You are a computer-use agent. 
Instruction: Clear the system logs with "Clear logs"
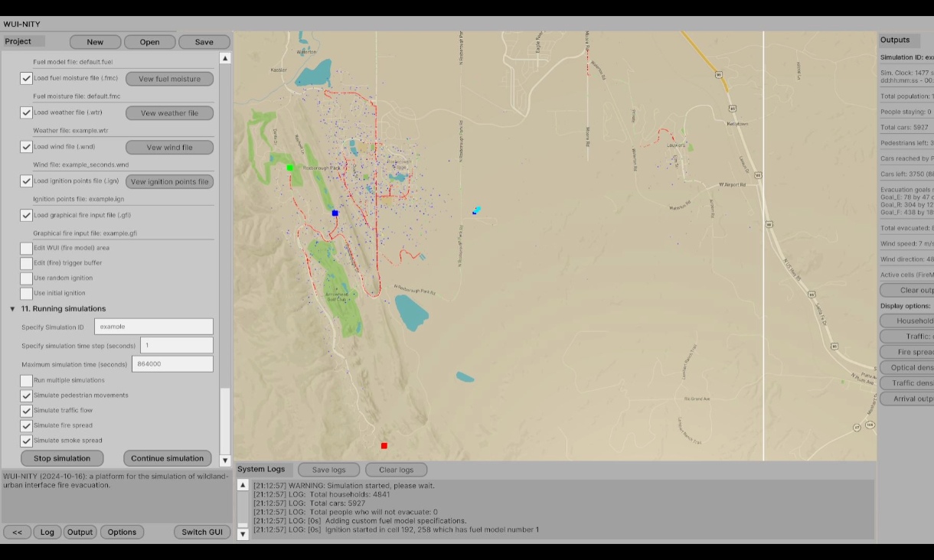click(396, 470)
